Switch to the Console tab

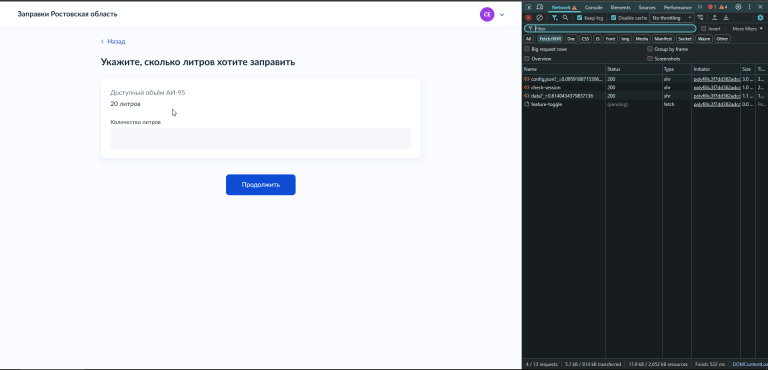[x=593, y=7]
